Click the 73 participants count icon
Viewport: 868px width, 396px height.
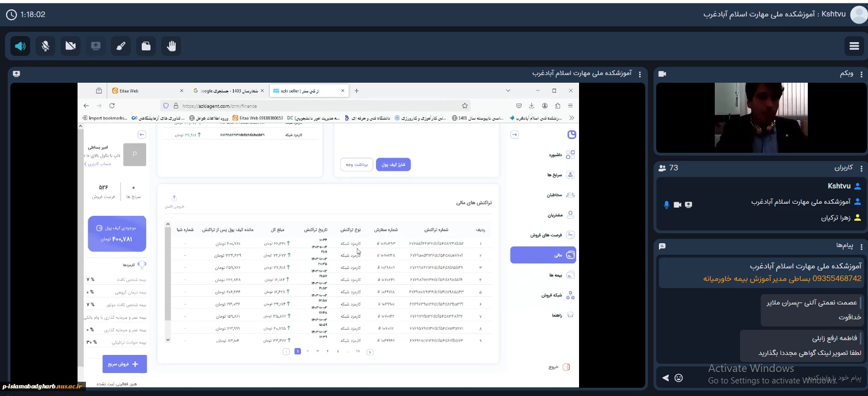[x=662, y=168]
